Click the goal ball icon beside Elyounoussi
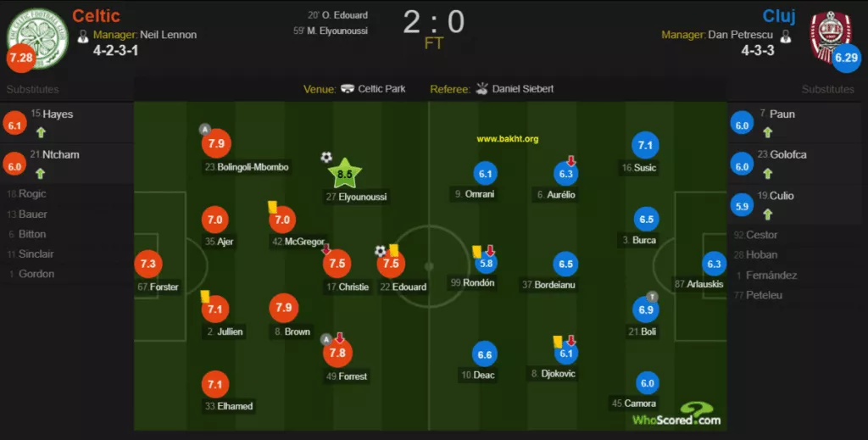 [x=326, y=158]
